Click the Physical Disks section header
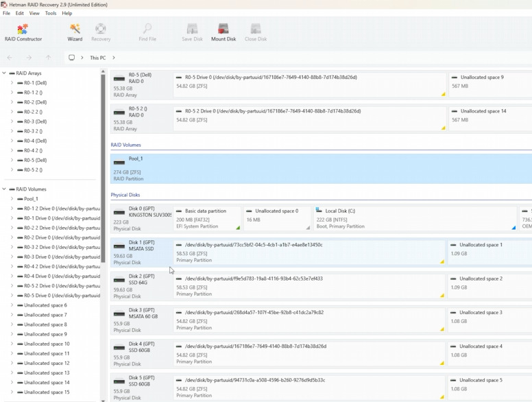This screenshot has width=532, height=402. click(x=125, y=195)
